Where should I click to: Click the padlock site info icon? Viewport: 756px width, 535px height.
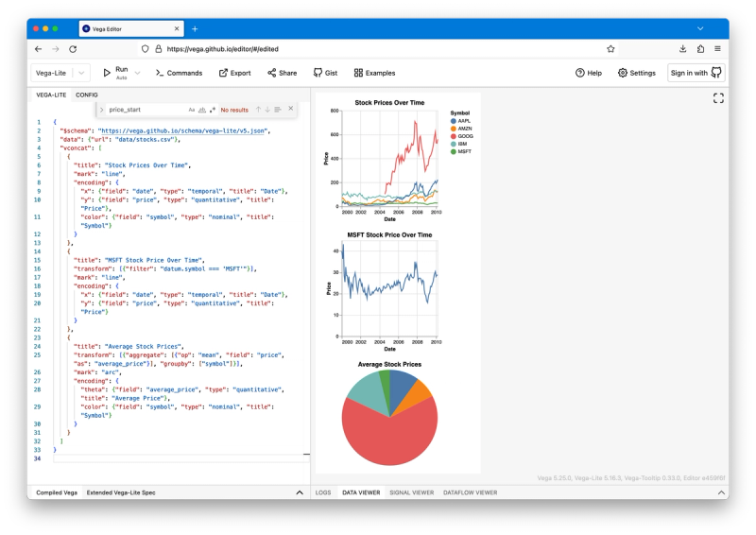click(158, 49)
